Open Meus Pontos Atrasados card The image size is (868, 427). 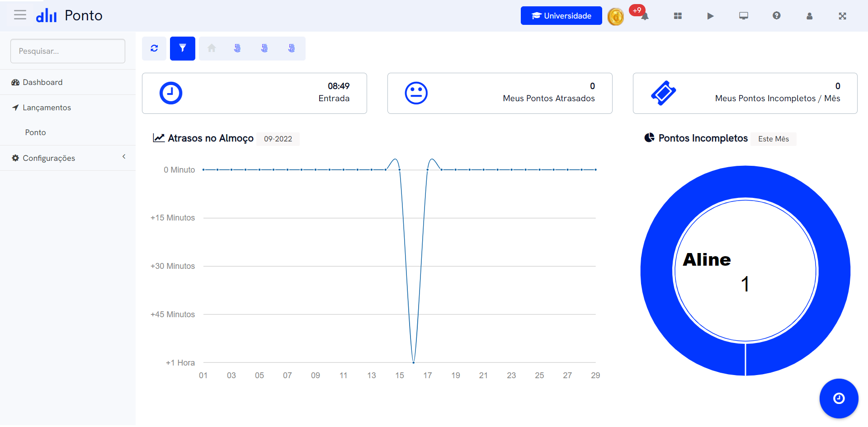tap(500, 93)
